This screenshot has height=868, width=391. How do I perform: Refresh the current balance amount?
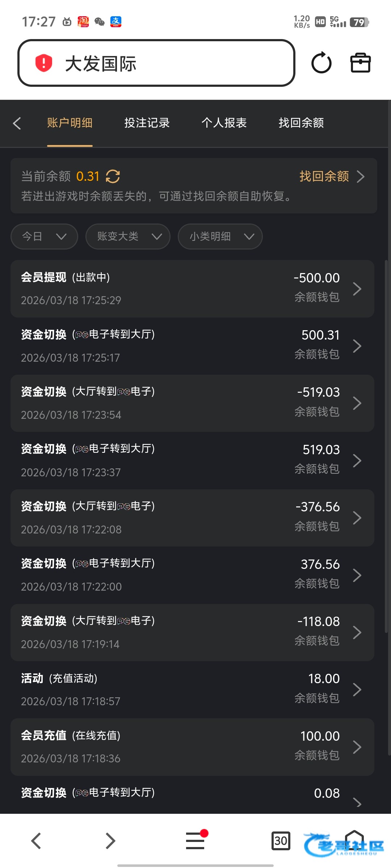[x=113, y=176]
